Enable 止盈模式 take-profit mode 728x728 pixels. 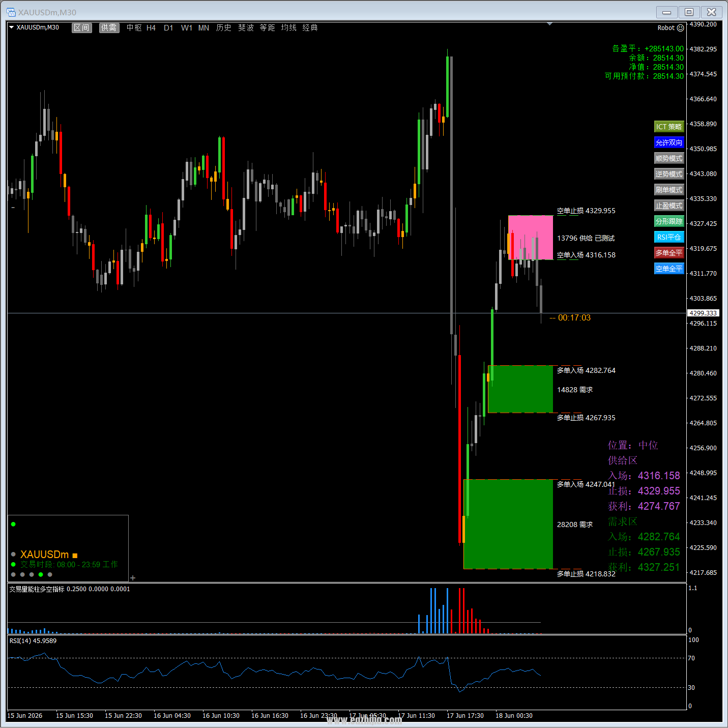pyautogui.click(x=669, y=206)
